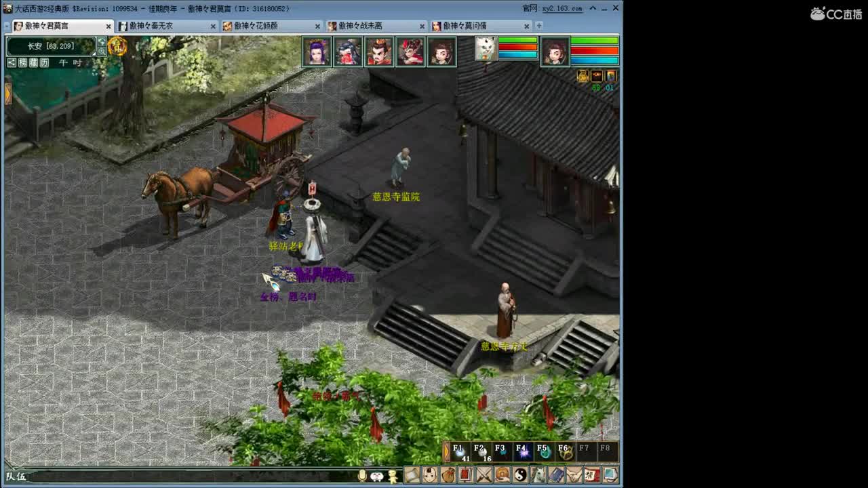This screenshot has width=868, height=488.
Task: Click the player's green health bar
Action: coord(595,41)
